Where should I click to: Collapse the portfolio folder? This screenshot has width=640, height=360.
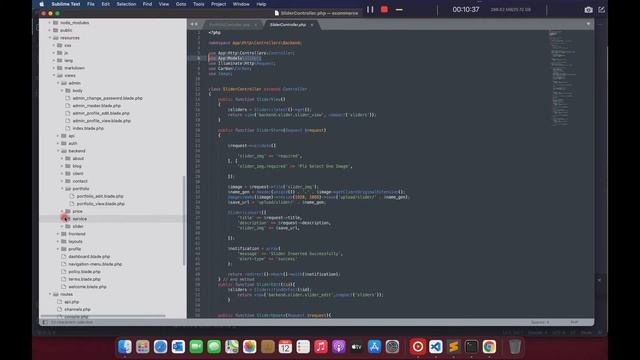click(x=62, y=189)
